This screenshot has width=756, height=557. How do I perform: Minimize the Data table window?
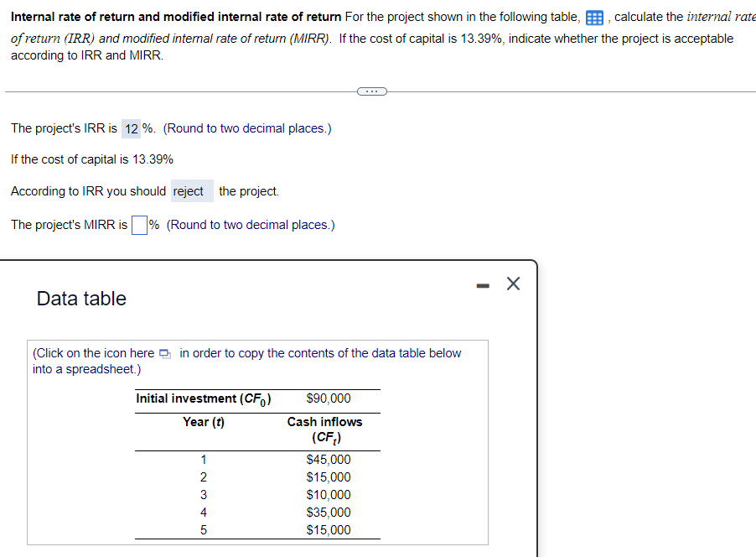click(x=482, y=284)
